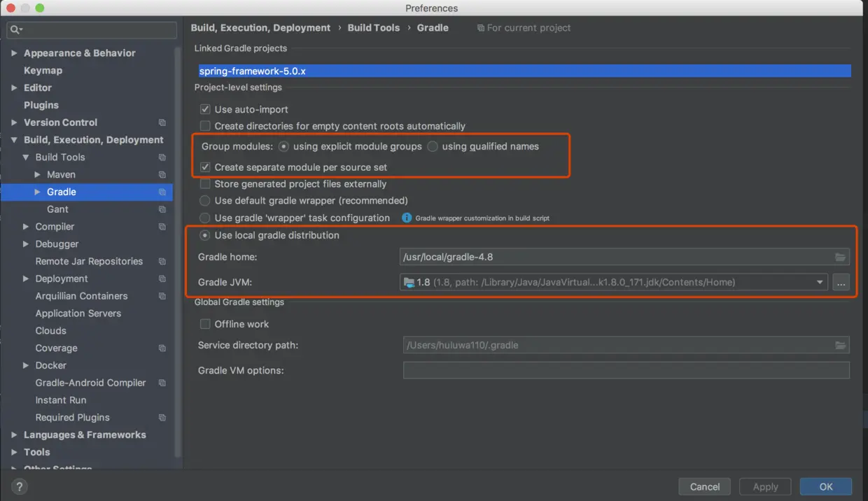Image resolution: width=868 pixels, height=501 pixels.
Task: Expand Appearance & Behavior section
Action: point(14,53)
